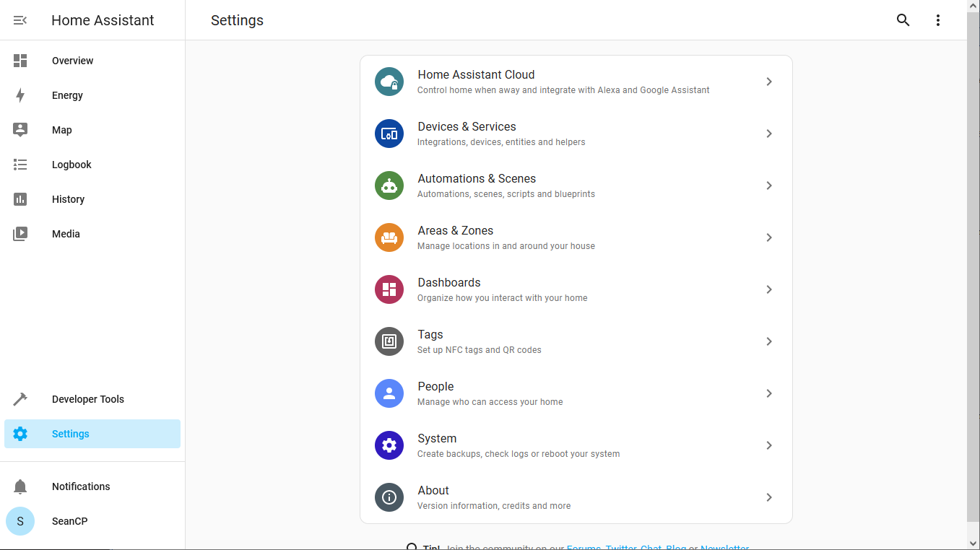Expand Automations & Scenes via its chevron
This screenshot has width=980, height=550.
[769, 185]
